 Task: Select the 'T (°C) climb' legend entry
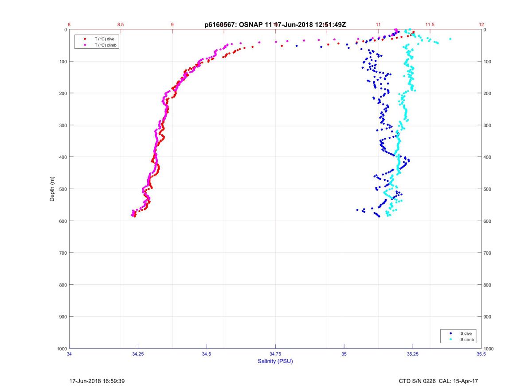pos(106,45)
